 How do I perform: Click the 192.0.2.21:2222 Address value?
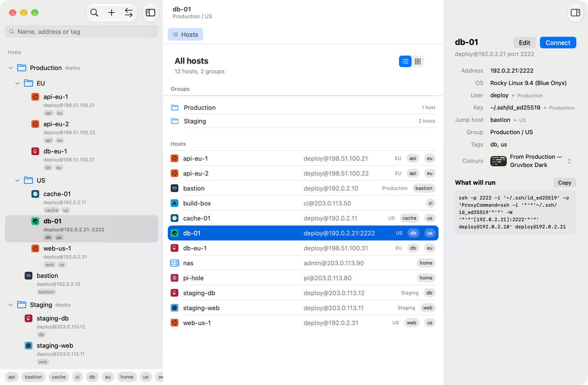tap(512, 71)
